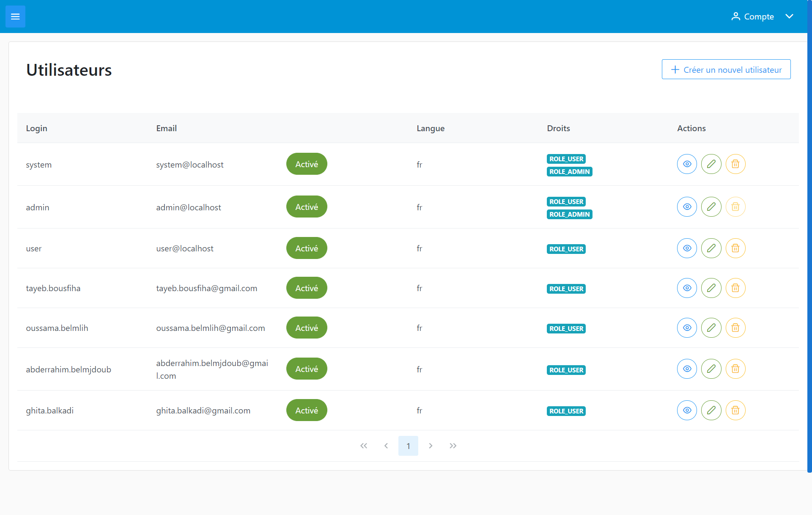This screenshot has height=515, width=812.
Task: Click Créer un nouvel utilisateur
Action: [x=726, y=69]
